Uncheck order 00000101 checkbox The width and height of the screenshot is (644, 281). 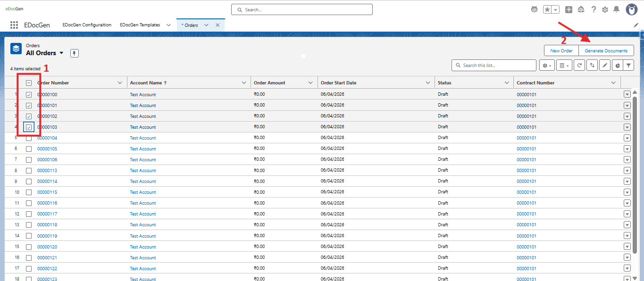pos(29,106)
